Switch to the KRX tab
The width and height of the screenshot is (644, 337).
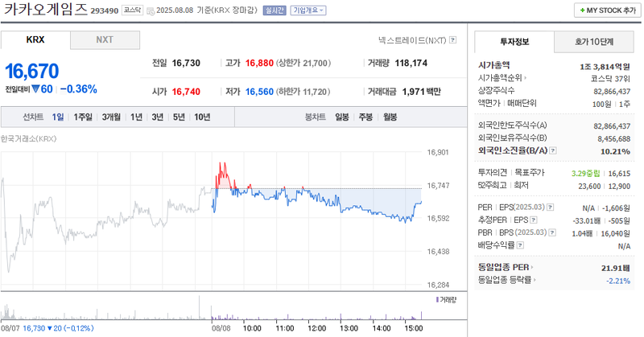pyautogui.click(x=35, y=40)
